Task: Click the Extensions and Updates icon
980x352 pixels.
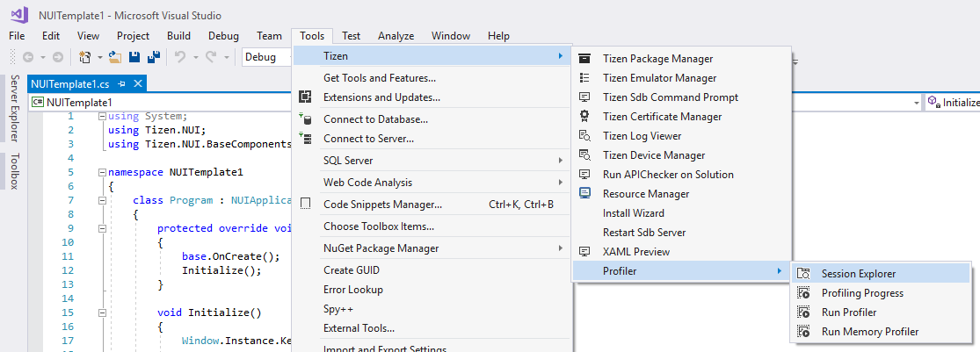Action: point(306,97)
